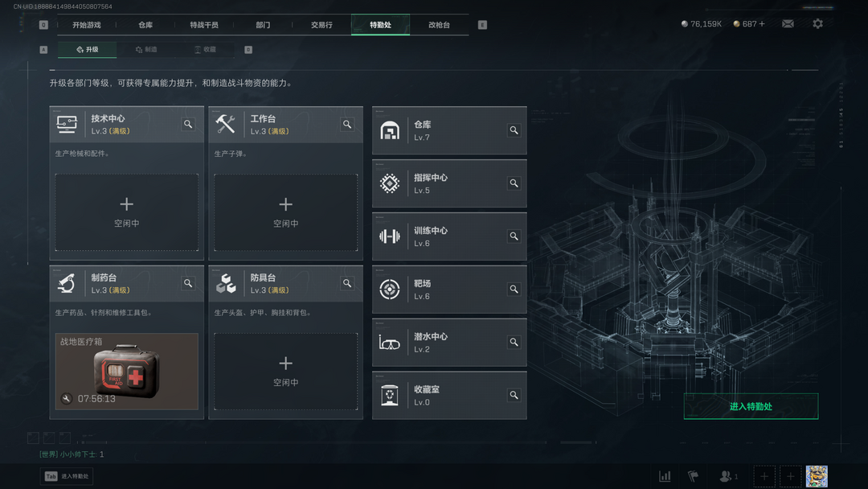Click player avatar in bottom right
The height and width of the screenshot is (489, 868).
(817, 476)
